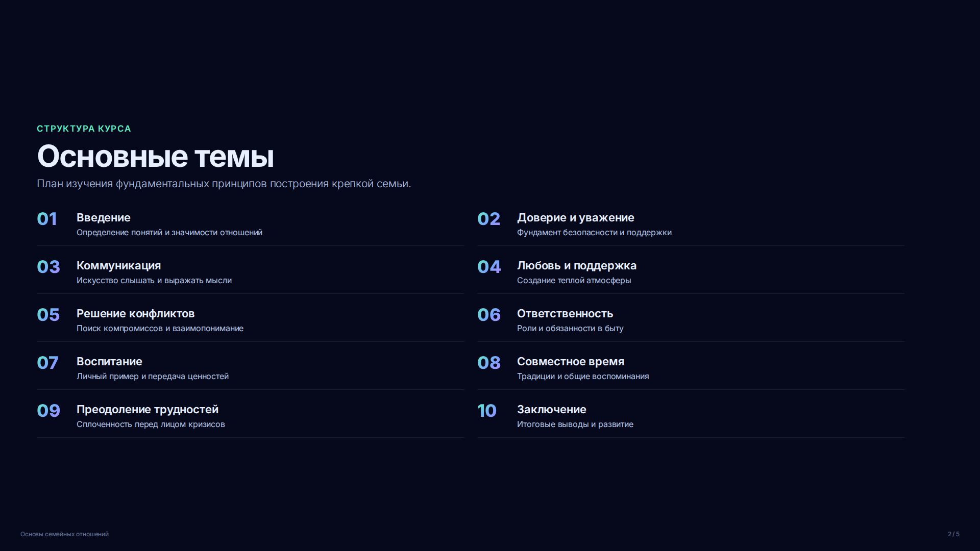Select the topic 'Коммуникация'
This screenshot has width=980, height=551.
pyautogui.click(x=118, y=266)
